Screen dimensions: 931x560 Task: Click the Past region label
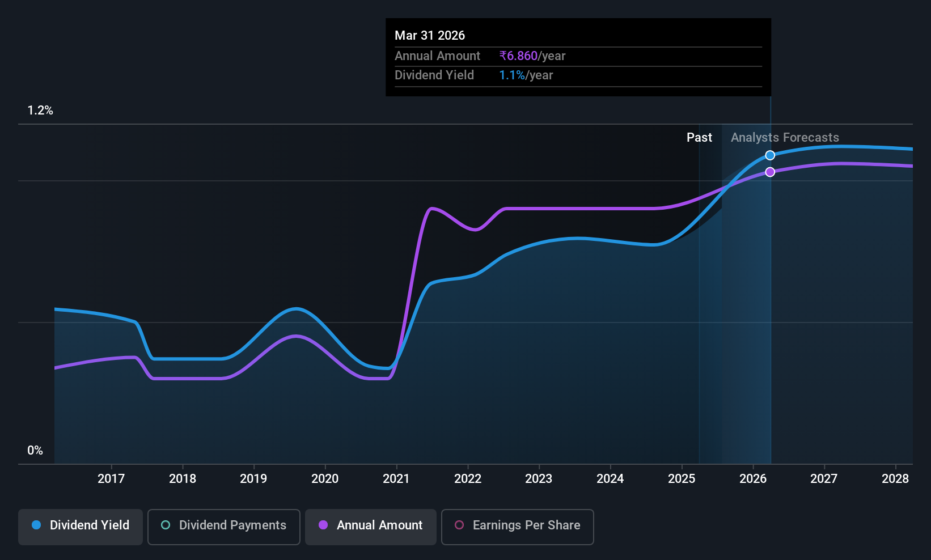[x=699, y=138]
